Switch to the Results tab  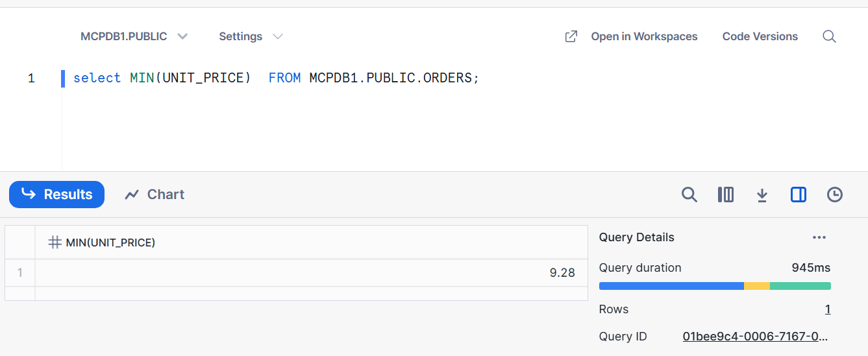click(x=57, y=195)
